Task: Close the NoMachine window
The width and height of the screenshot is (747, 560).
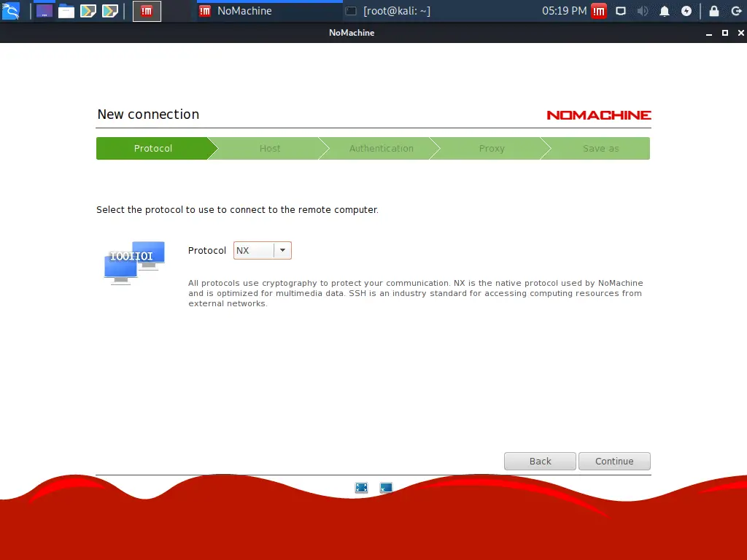Action: [741, 33]
